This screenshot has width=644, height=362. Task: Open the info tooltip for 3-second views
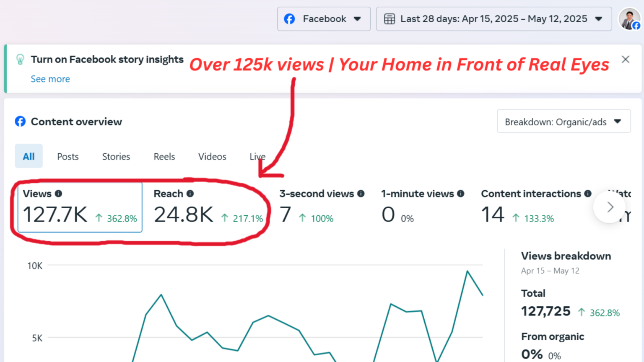coord(360,194)
